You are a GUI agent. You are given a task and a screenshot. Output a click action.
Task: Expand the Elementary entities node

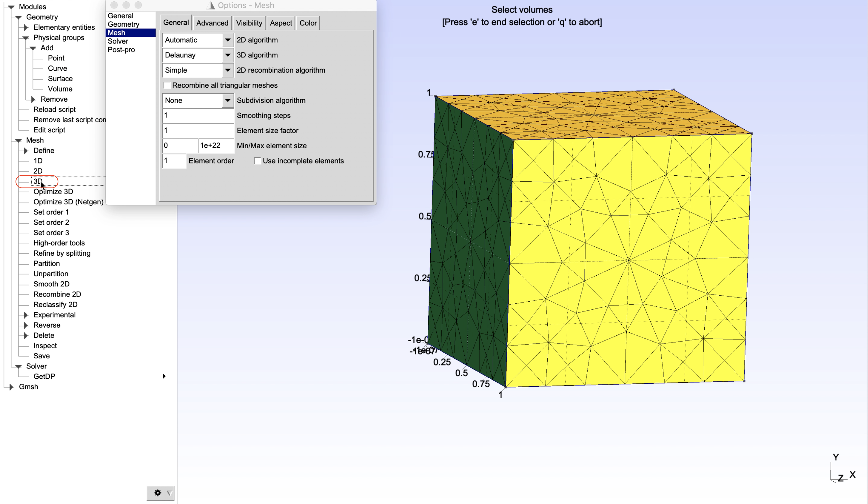[26, 27]
